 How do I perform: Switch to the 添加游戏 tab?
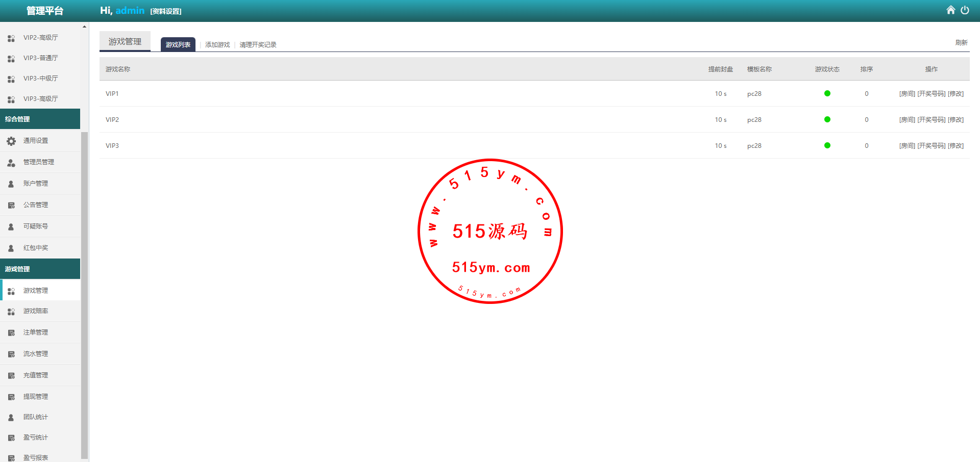217,45
